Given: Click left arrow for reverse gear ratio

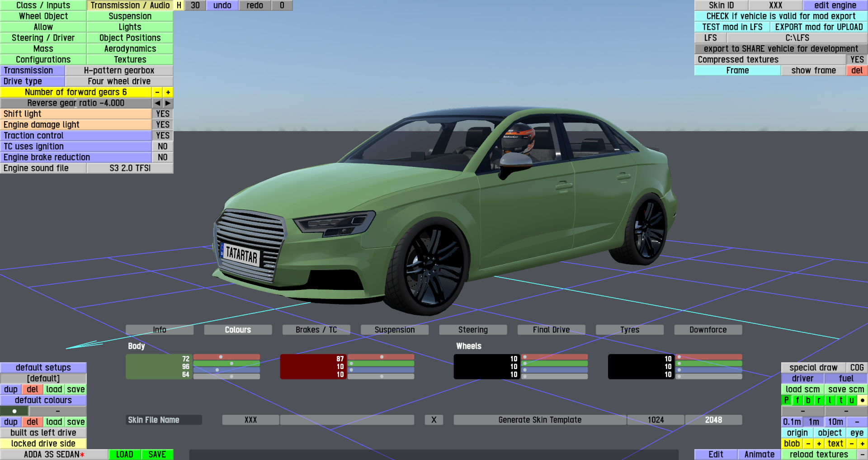Looking at the screenshot, I should pos(157,103).
